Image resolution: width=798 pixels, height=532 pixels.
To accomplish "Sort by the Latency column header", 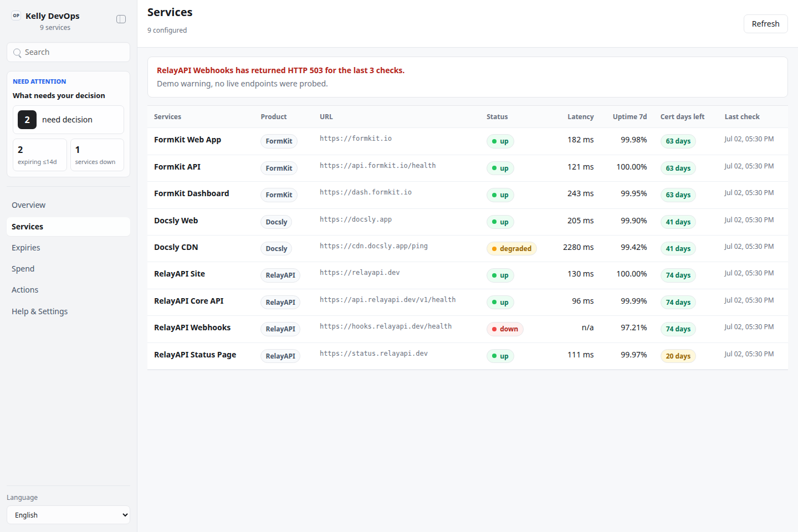I will (580, 117).
